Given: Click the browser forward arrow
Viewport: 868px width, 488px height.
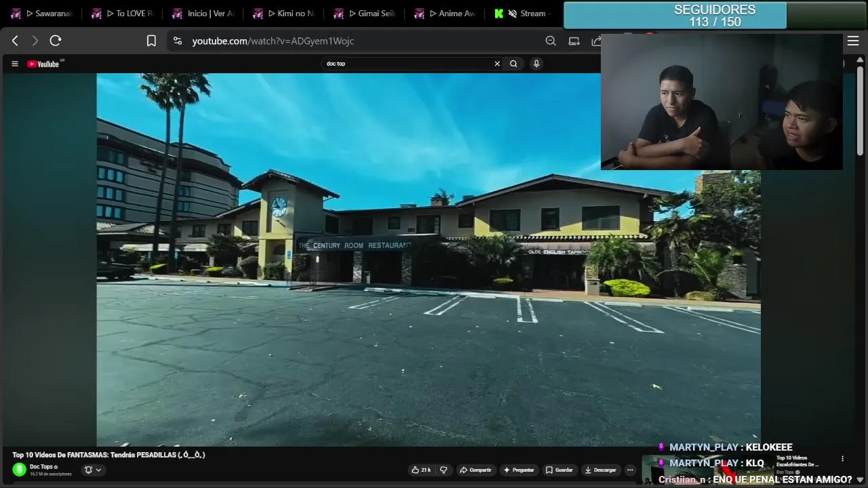Looking at the screenshot, I should [x=35, y=41].
